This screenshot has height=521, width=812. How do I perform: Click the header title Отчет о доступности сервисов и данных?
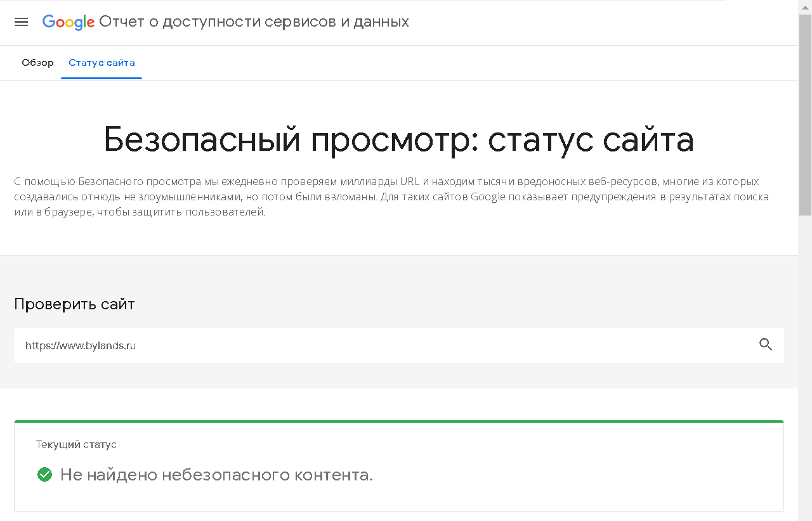tap(254, 22)
